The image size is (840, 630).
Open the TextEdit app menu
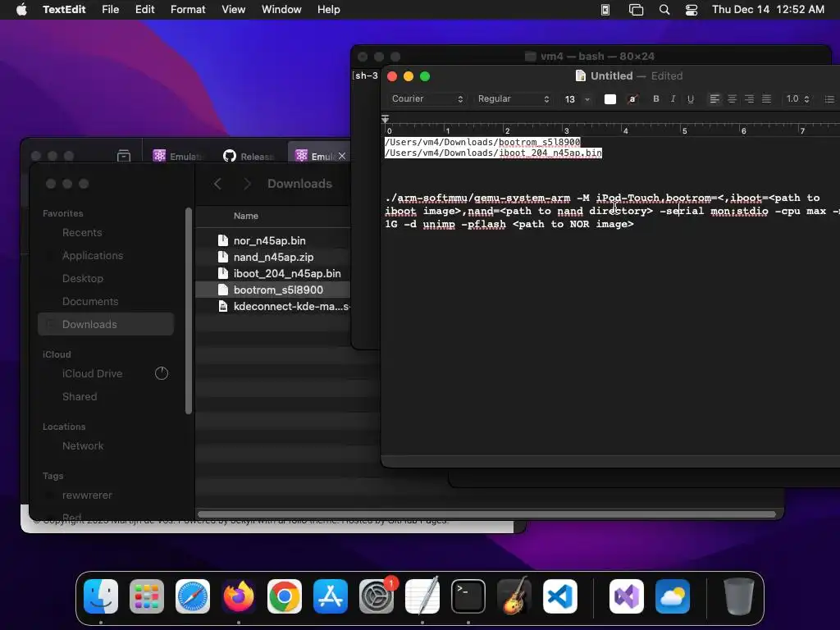coord(64,10)
